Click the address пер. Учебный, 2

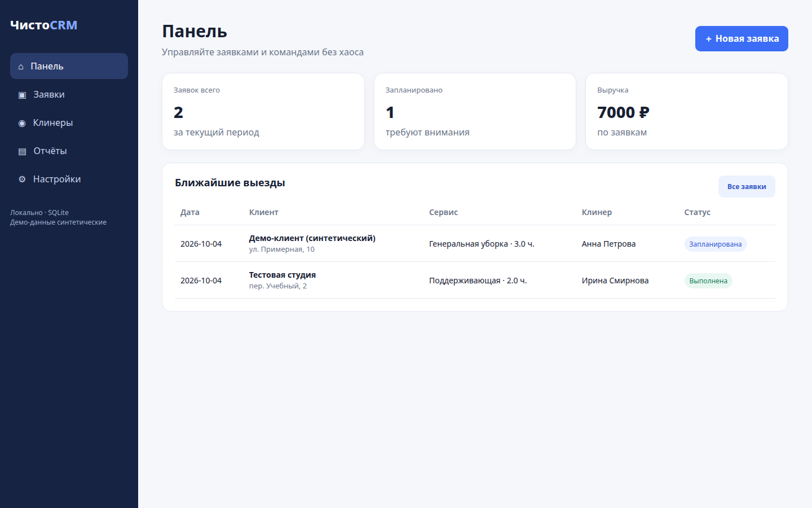[278, 286]
